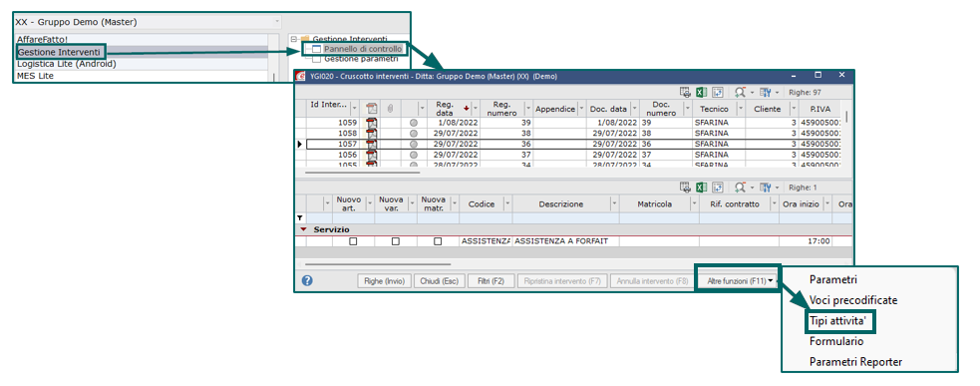The height and width of the screenshot is (386, 980).
Task: Select Parametri in the Altre funzioni menu
Action: click(x=832, y=279)
